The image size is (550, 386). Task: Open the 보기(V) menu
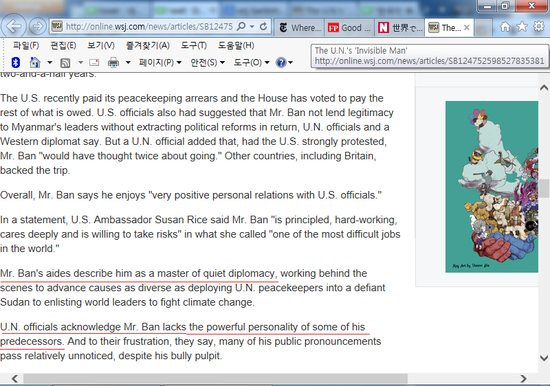[101, 46]
